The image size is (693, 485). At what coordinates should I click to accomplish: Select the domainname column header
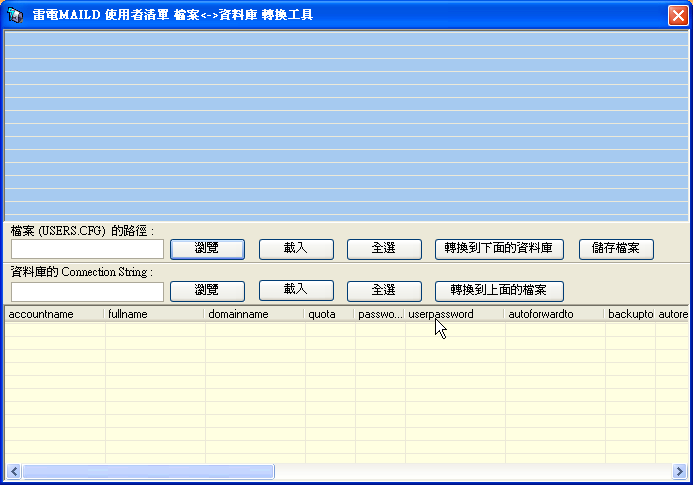pyautogui.click(x=254, y=314)
